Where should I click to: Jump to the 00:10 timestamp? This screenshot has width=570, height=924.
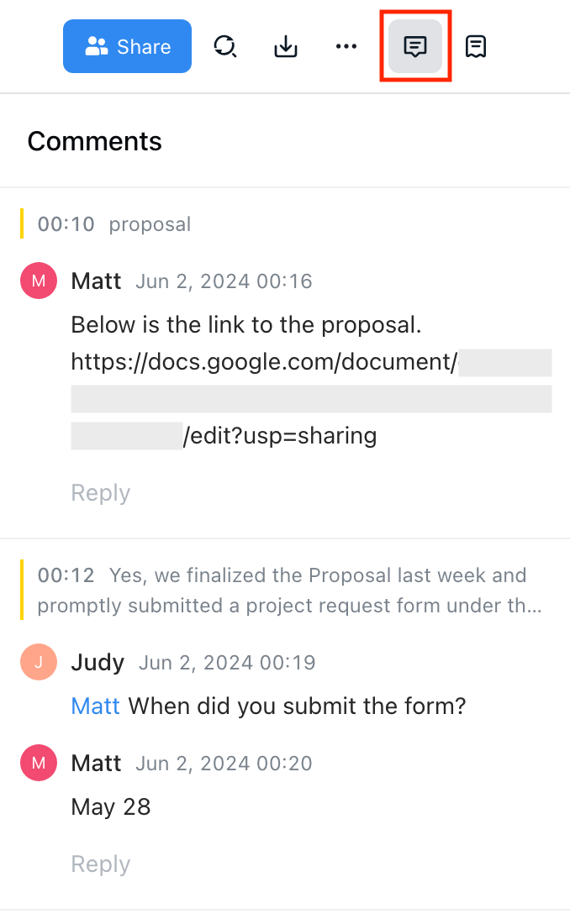pos(66,224)
